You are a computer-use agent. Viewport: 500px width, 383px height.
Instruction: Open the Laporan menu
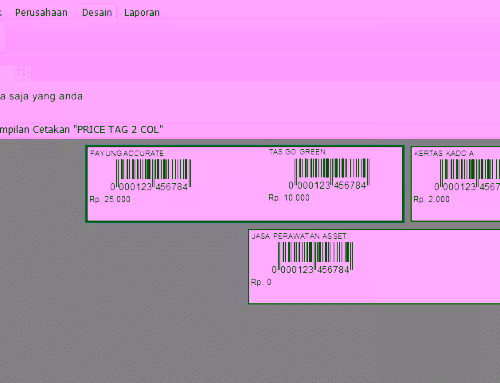[x=142, y=13]
